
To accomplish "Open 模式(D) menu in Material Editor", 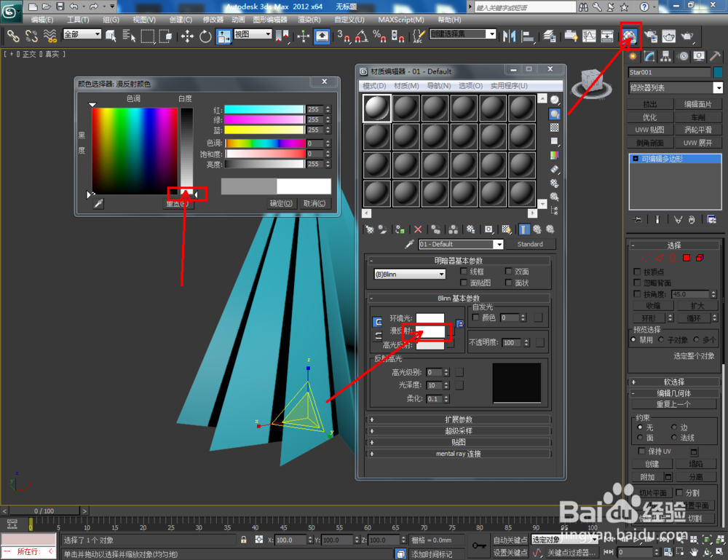I will (x=374, y=86).
